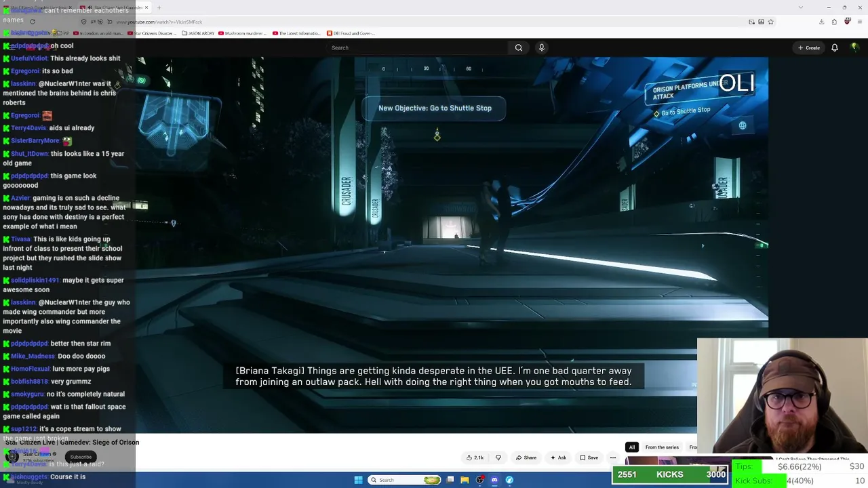This screenshot has height=488, width=868.
Task: Open Discord from the taskbar
Action: click(494, 480)
